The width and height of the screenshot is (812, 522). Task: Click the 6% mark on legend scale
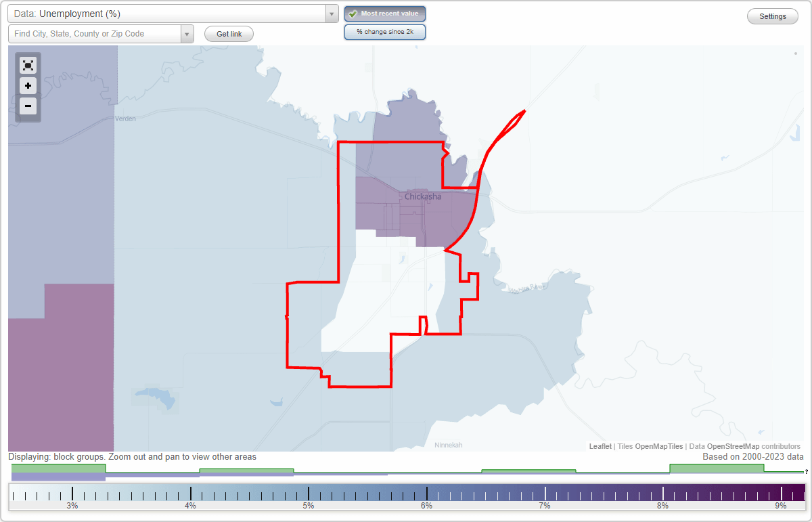coord(426,506)
